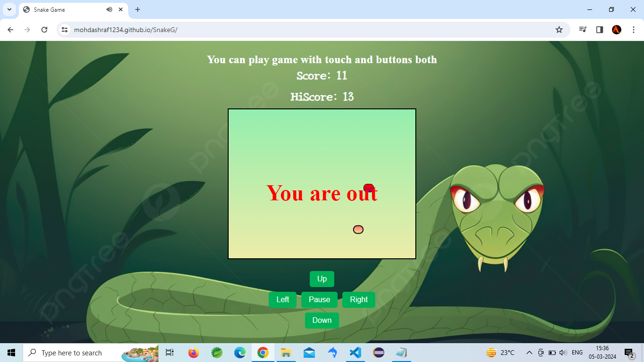Viewport: 644px width, 362px height.
Task: Open Chrome's media controls icon
Action: pyautogui.click(x=583, y=29)
